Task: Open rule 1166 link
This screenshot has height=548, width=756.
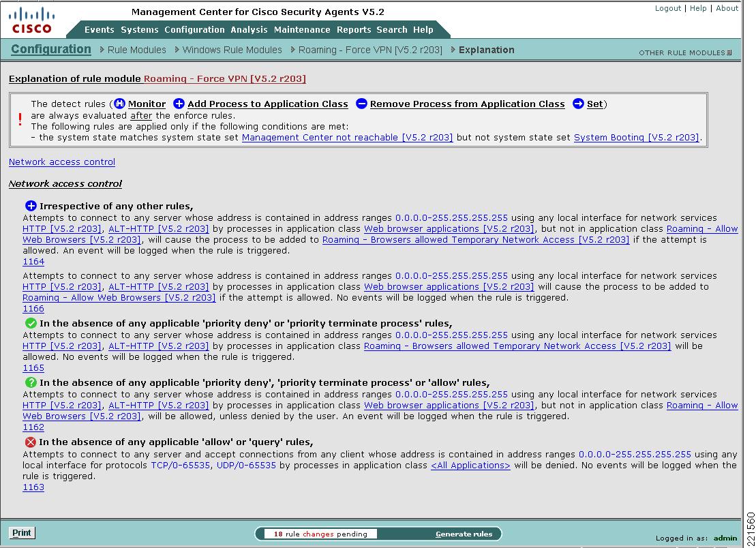Action: click(33, 309)
